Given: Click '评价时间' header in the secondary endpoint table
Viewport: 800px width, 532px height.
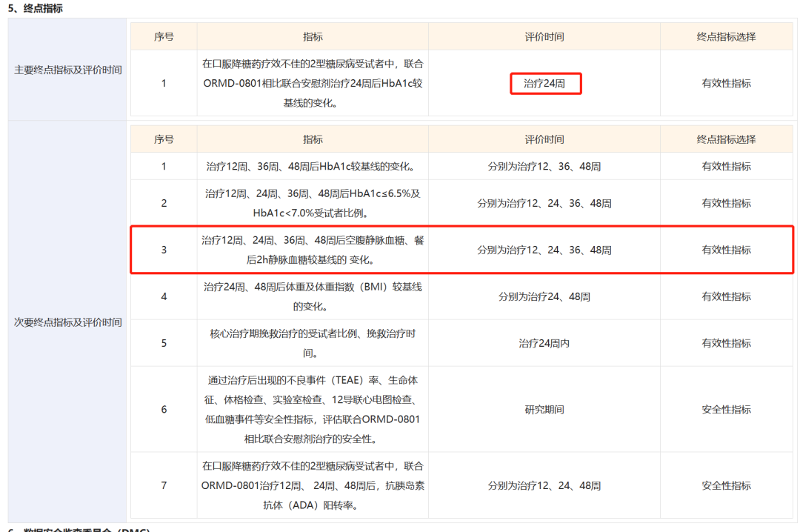Looking at the screenshot, I should [x=544, y=139].
